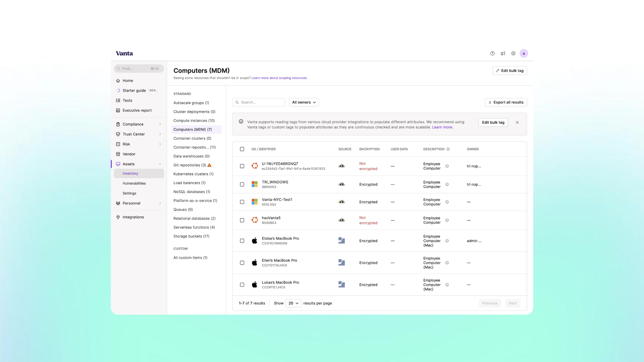The width and height of the screenshot is (644, 362).
Task: Click the Ubuntu OS icon for haoVanta5
Action: 254,220
